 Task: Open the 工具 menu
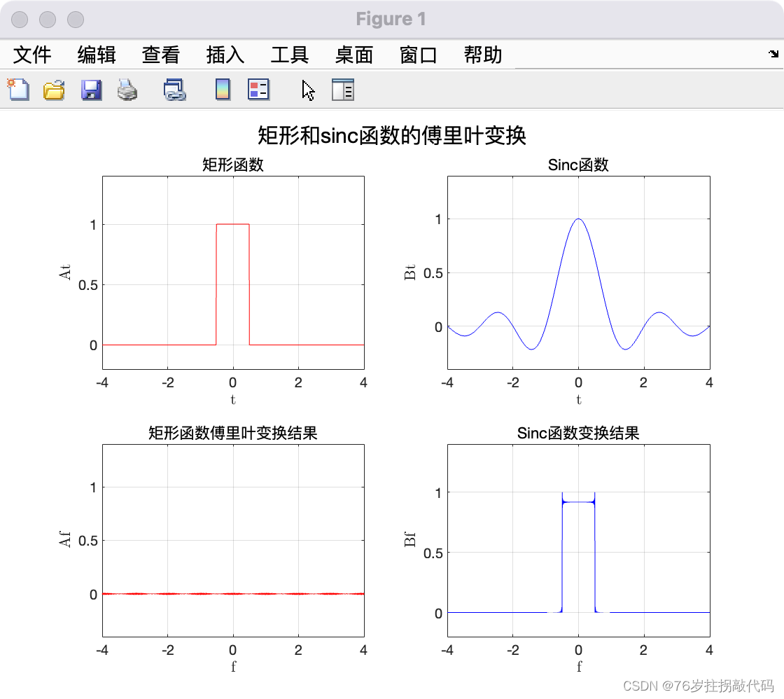(288, 55)
